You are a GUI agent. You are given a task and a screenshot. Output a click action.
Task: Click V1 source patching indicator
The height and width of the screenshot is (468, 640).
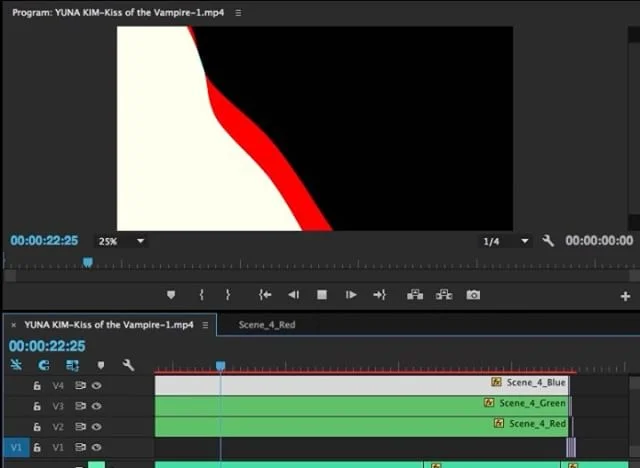pos(16,447)
